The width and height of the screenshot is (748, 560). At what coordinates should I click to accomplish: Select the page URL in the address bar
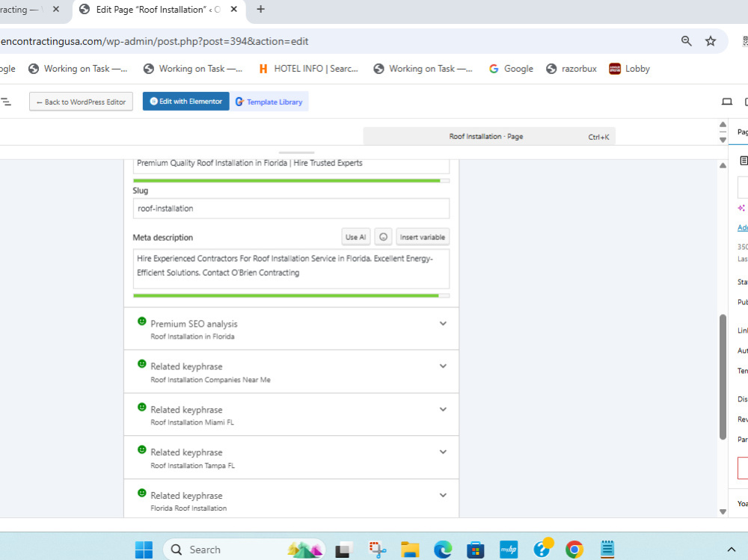[x=155, y=42]
